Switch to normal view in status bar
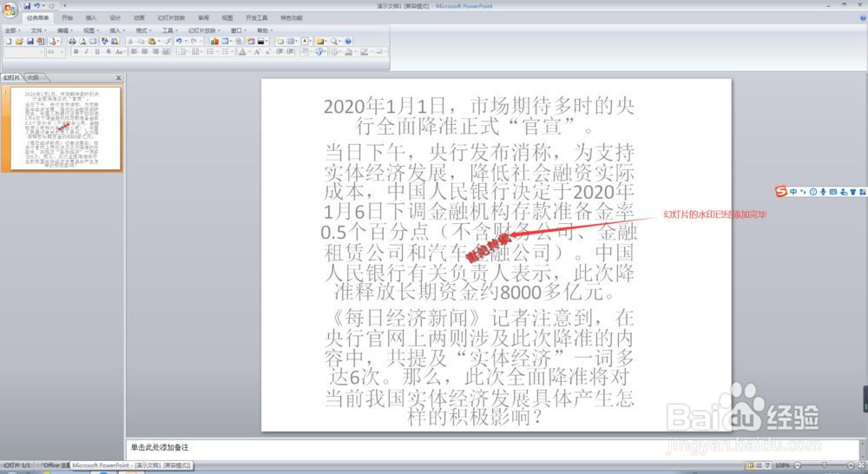The height and width of the screenshot is (474, 868). (750, 465)
